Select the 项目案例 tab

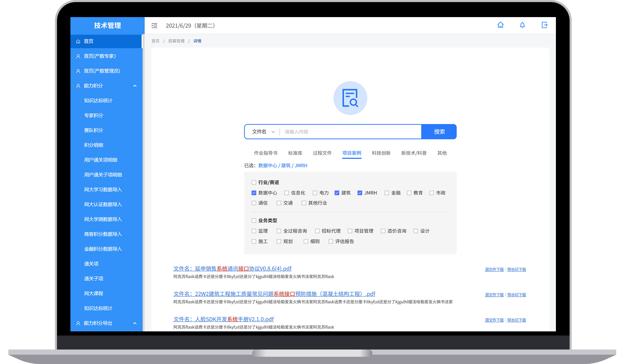click(x=352, y=153)
